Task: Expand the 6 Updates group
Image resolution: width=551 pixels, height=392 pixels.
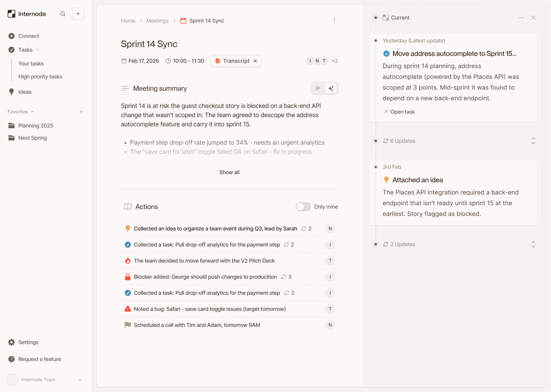Action: [x=533, y=141]
